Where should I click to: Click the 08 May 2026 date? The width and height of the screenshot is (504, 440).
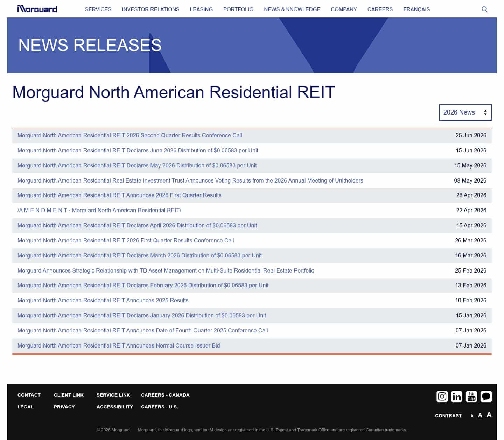click(470, 180)
